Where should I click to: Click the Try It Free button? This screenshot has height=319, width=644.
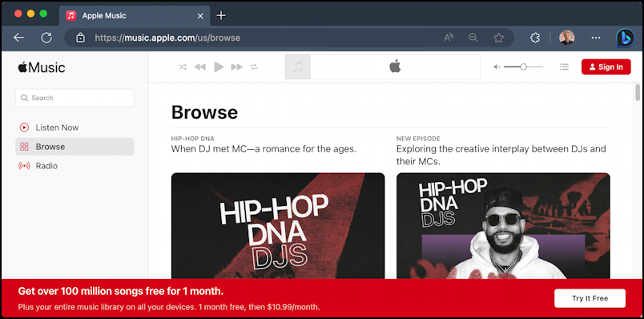point(590,298)
